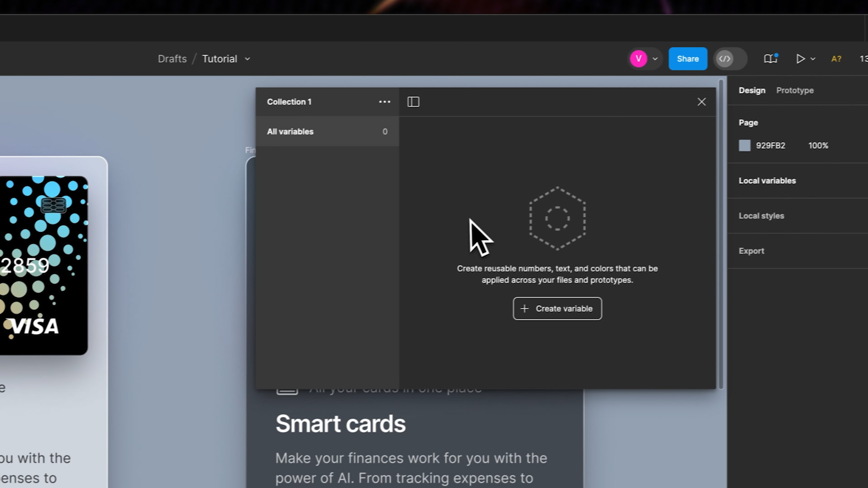Viewport: 868px width, 488px height.
Task: Select the Design tab
Action: [x=752, y=90]
